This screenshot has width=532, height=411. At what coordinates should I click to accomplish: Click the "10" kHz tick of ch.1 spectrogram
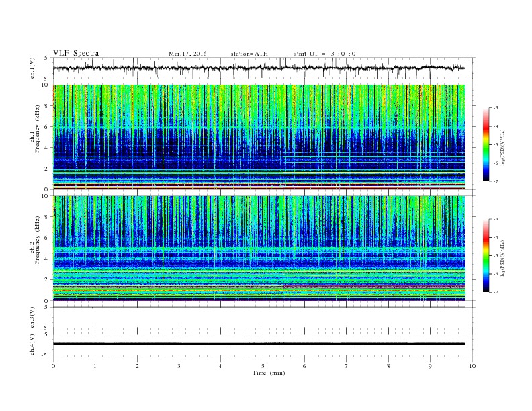45,85
